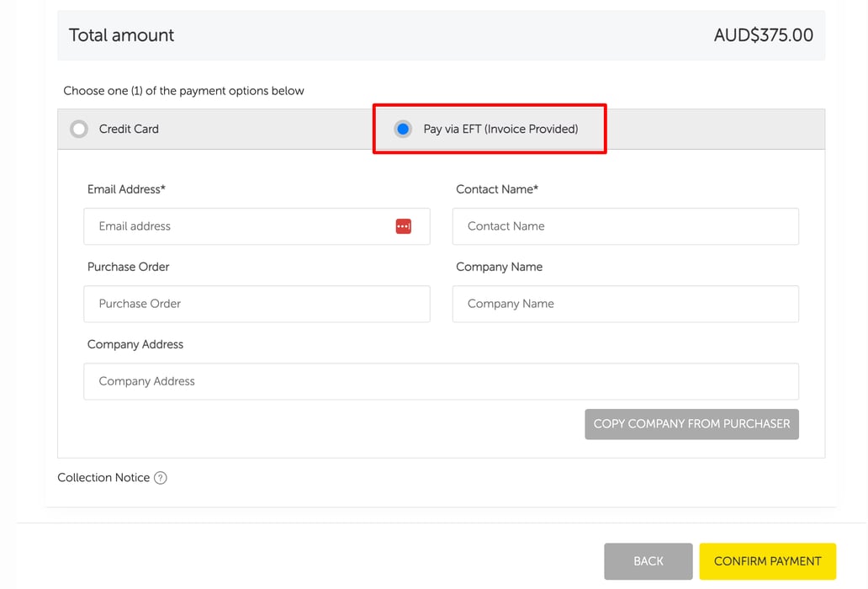Focus the Contact Name input field
This screenshot has height=589, width=868.
[626, 226]
